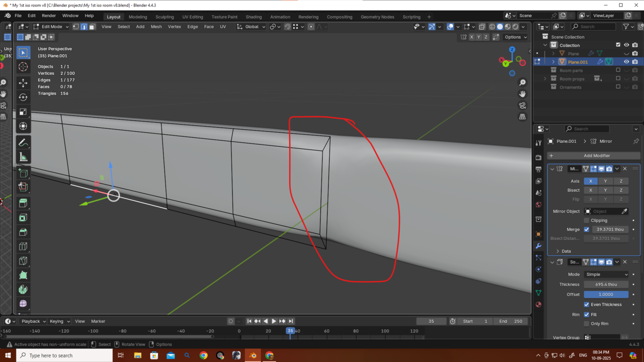Viewport: 644px width, 362px height.
Task: Select the Move tool in the toolbar
Action: click(x=23, y=83)
